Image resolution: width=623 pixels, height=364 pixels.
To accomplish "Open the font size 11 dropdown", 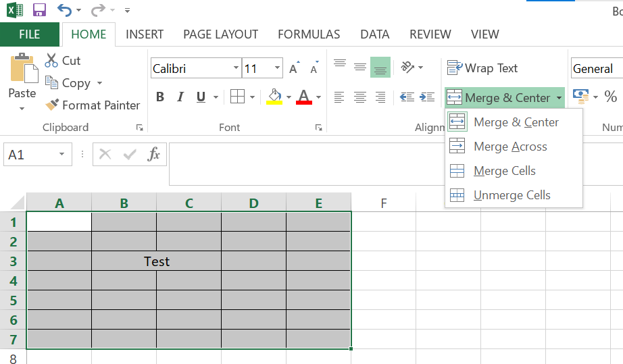I will (277, 68).
